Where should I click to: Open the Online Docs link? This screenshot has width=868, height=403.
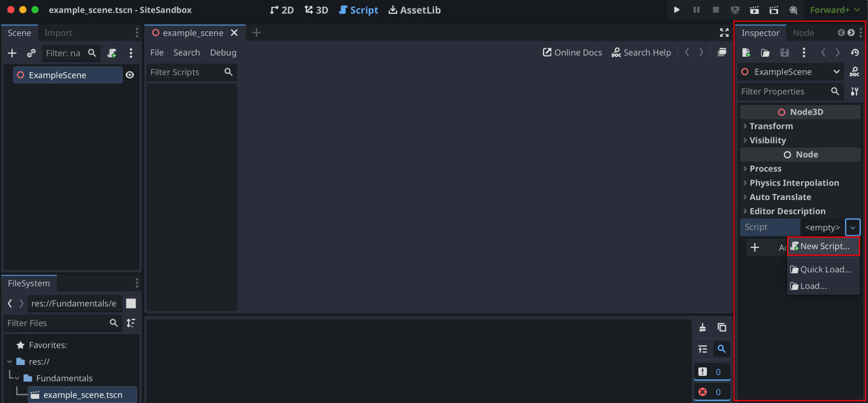[572, 52]
